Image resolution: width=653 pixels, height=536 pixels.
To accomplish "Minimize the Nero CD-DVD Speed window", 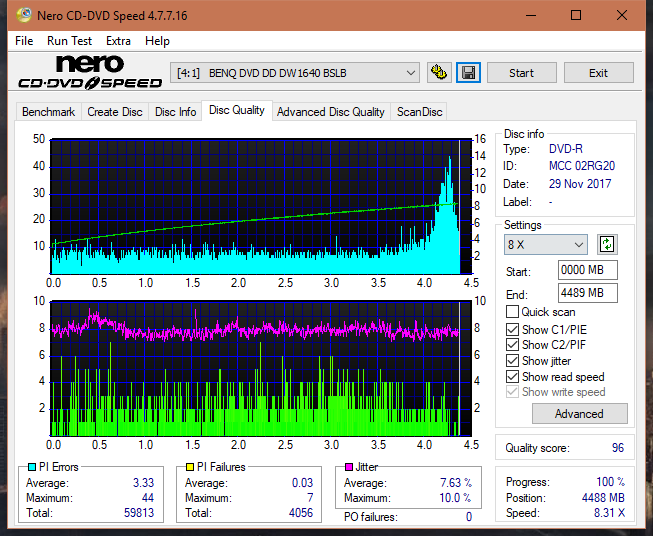I will point(531,15).
